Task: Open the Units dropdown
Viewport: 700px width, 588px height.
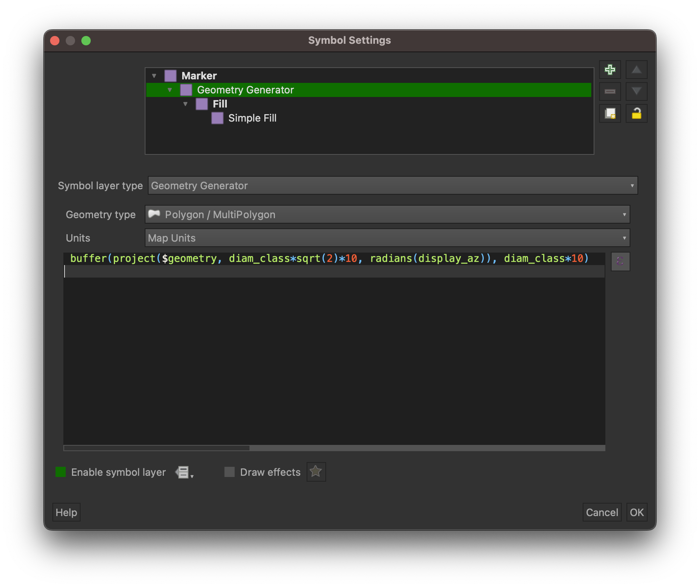Action: pyautogui.click(x=387, y=238)
